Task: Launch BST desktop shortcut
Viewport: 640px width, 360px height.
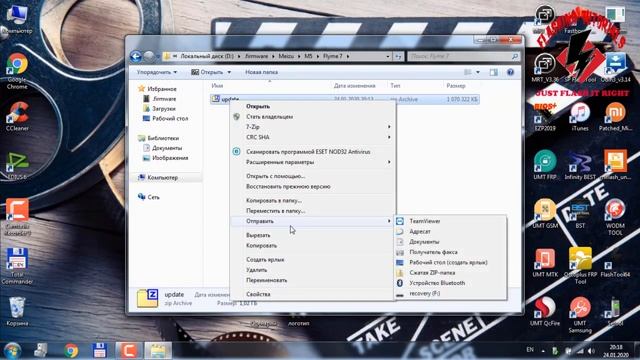Action: click(x=580, y=213)
